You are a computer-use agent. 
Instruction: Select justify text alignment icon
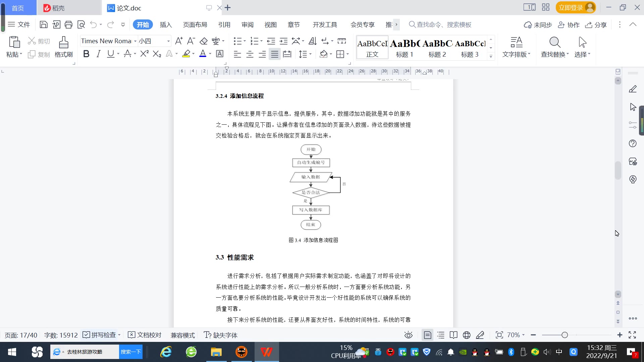pyautogui.click(x=274, y=54)
